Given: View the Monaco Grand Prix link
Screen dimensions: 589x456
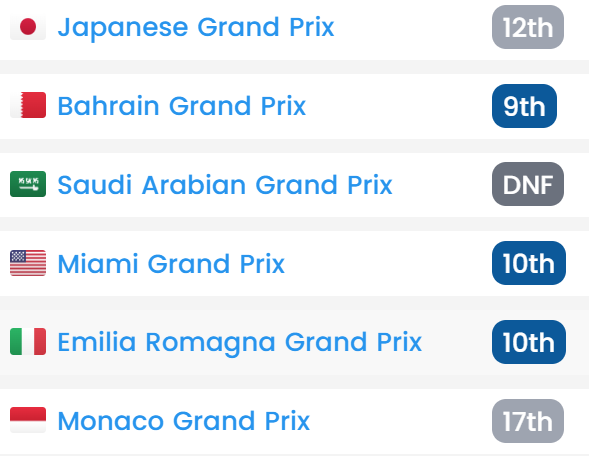Looking at the screenshot, I should pos(183,421).
